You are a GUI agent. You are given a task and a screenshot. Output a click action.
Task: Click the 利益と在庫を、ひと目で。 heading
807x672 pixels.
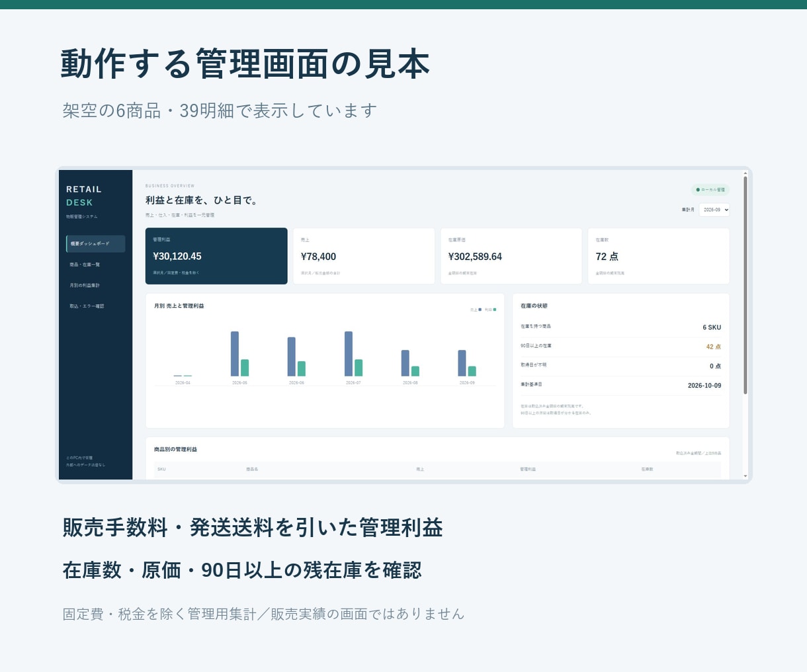[x=202, y=200]
